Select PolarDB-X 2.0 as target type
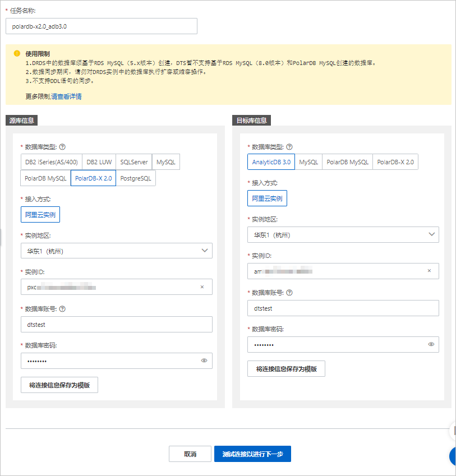The height and width of the screenshot is (476, 456). click(x=395, y=162)
